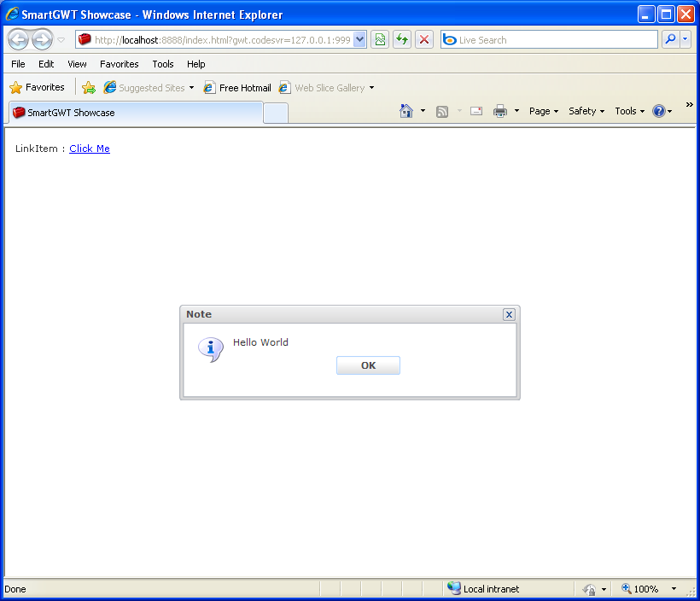
Task: Go forward with the Forward arrow button
Action: (x=43, y=40)
